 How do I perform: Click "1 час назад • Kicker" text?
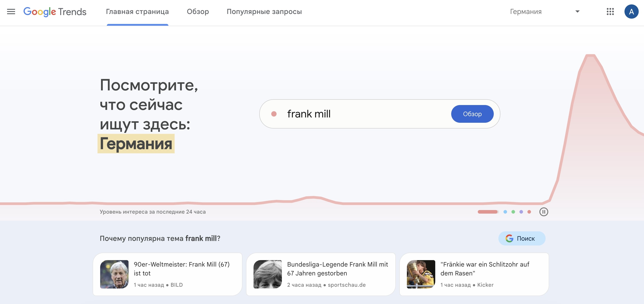pyautogui.click(x=466, y=285)
